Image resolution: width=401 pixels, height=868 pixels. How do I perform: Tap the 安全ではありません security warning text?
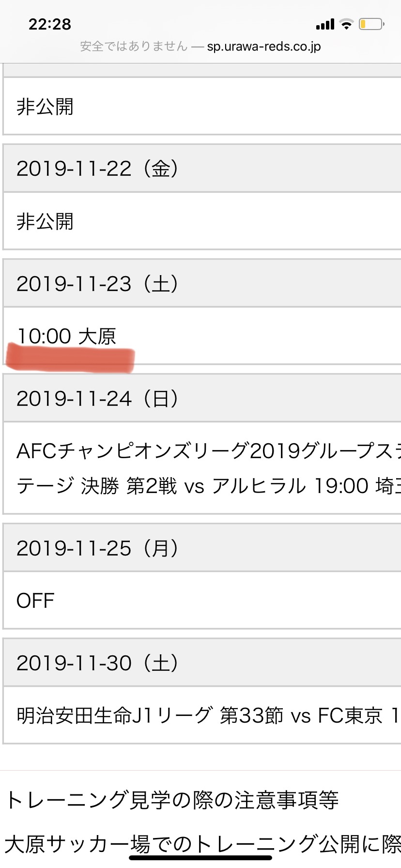(134, 46)
